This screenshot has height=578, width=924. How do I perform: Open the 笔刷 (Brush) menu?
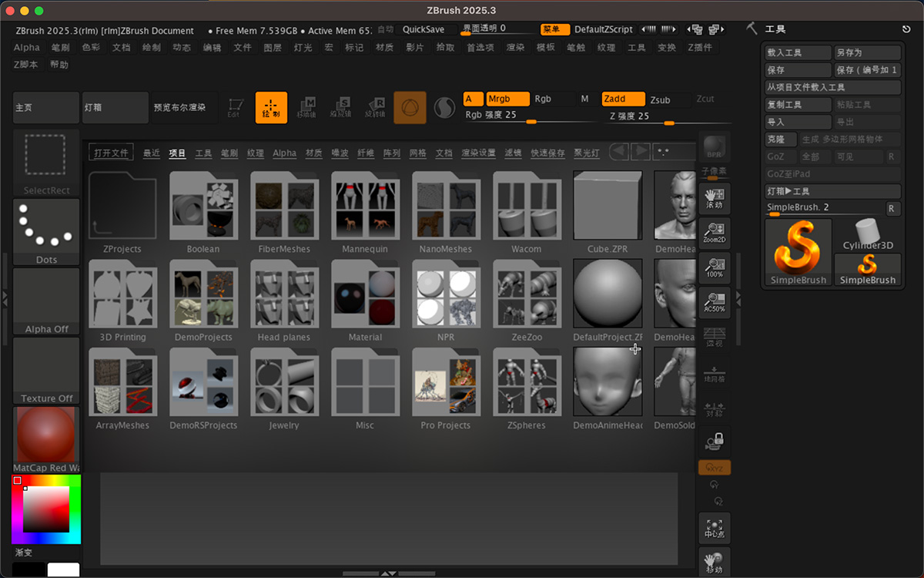click(x=60, y=48)
